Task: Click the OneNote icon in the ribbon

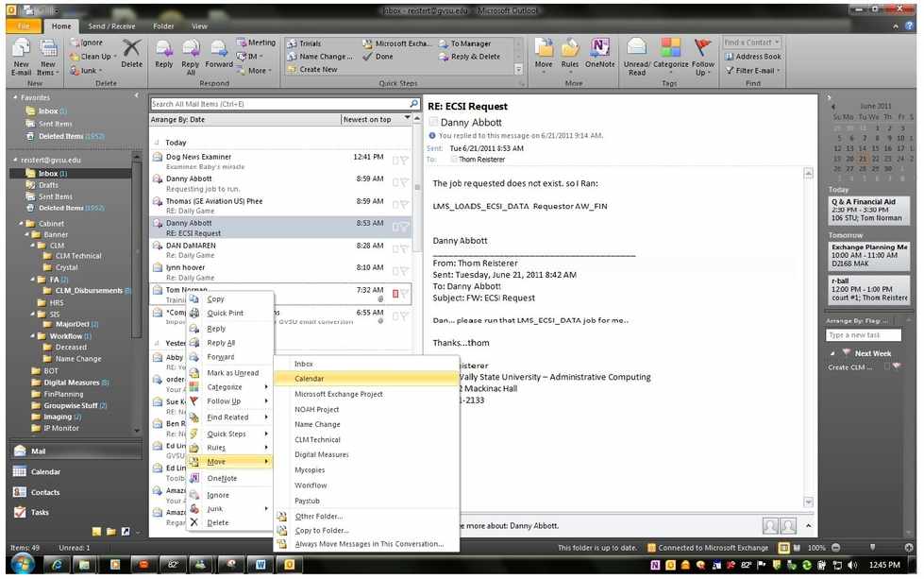Action: click(598, 53)
